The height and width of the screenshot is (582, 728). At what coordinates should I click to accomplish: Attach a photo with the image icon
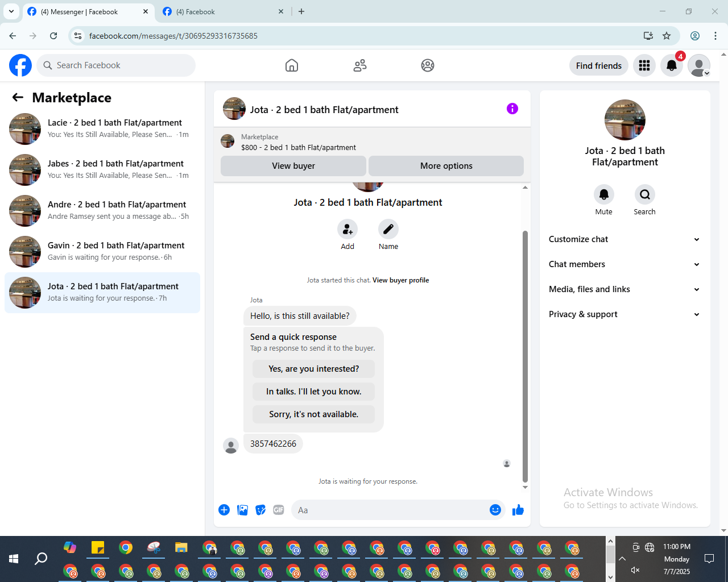point(242,510)
